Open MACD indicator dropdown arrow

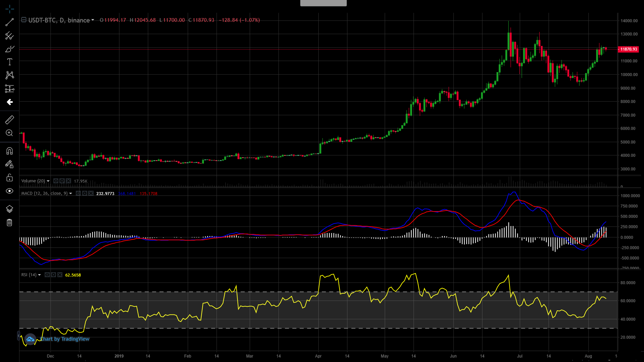pyautogui.click(x=71, y=194)
